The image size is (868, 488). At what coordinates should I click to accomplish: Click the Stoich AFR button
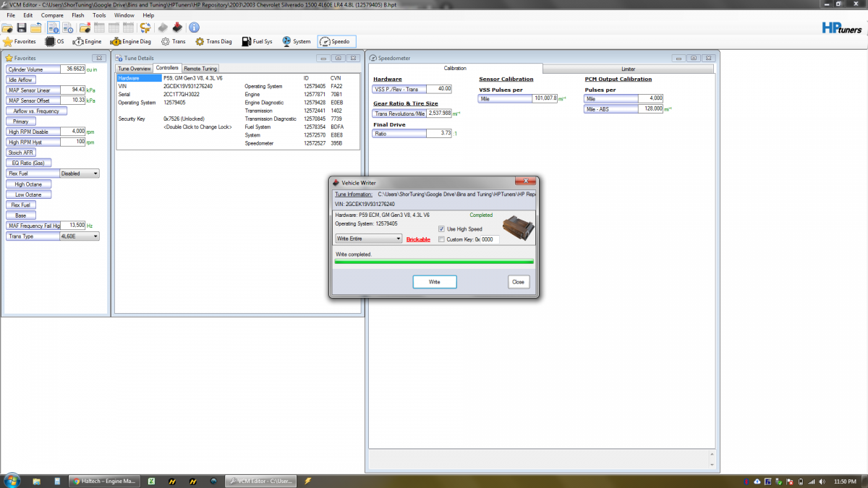tap(21, 153)
